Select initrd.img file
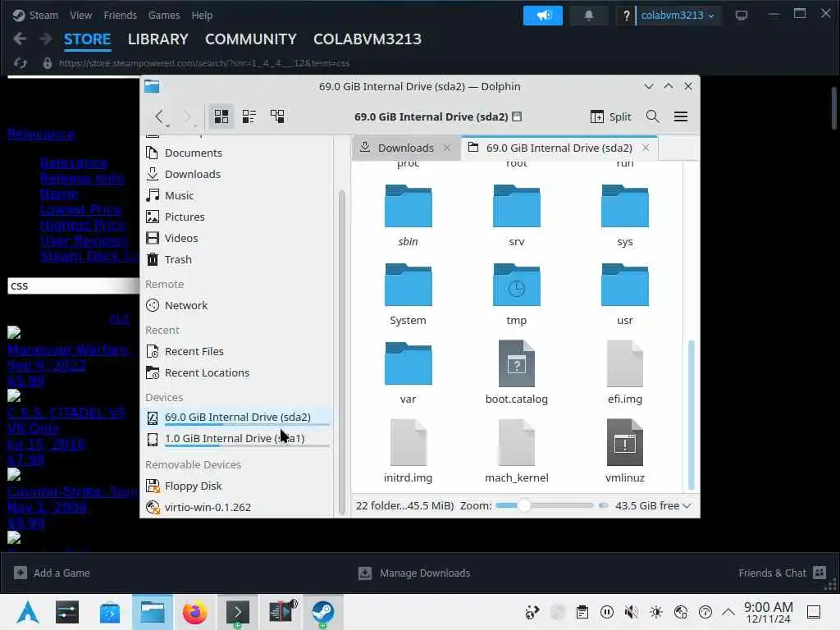 coord(409,452)
